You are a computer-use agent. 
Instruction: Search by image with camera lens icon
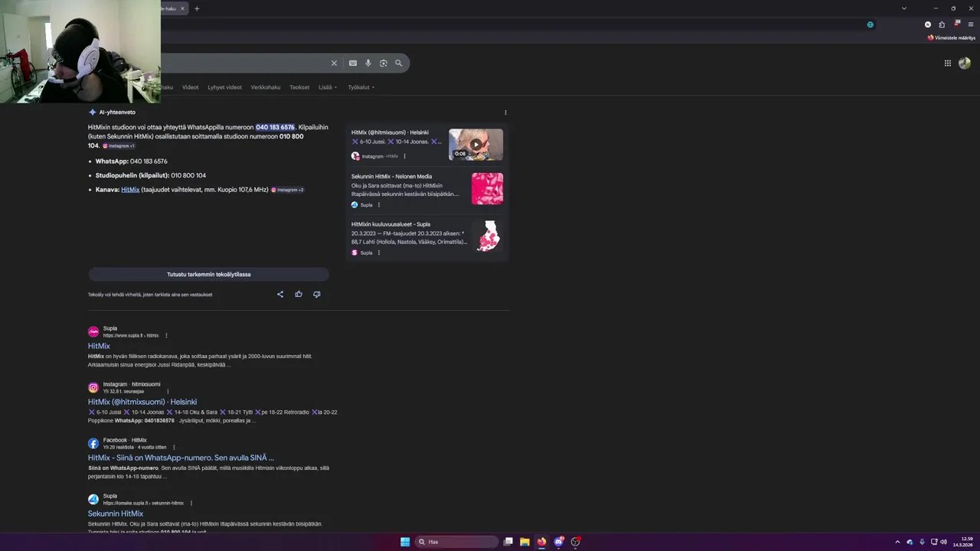coord(384,63)
